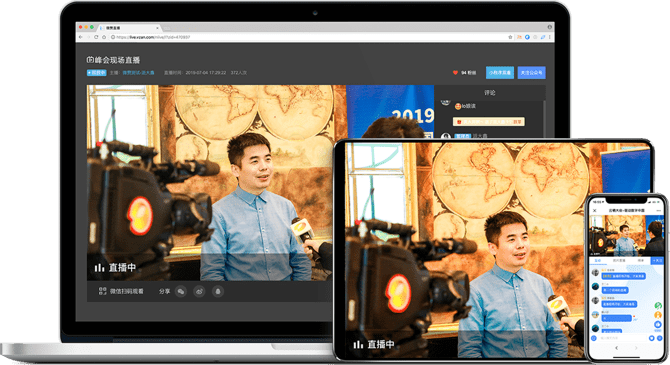
Task: Open the browser's three-dot menu on the laptop
Action: [550, 37]
